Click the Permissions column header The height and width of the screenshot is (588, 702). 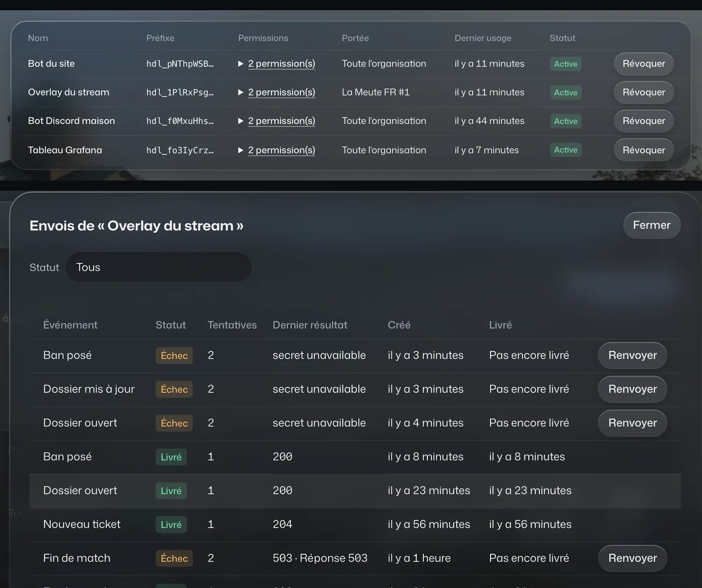(x=263, y=38)
